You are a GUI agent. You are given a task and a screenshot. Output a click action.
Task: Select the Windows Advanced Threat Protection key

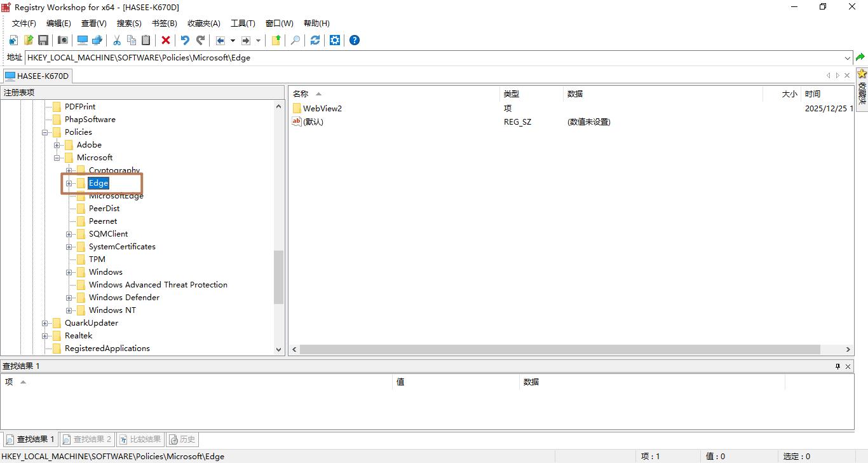pyautogui.click(x=158, y=285)
